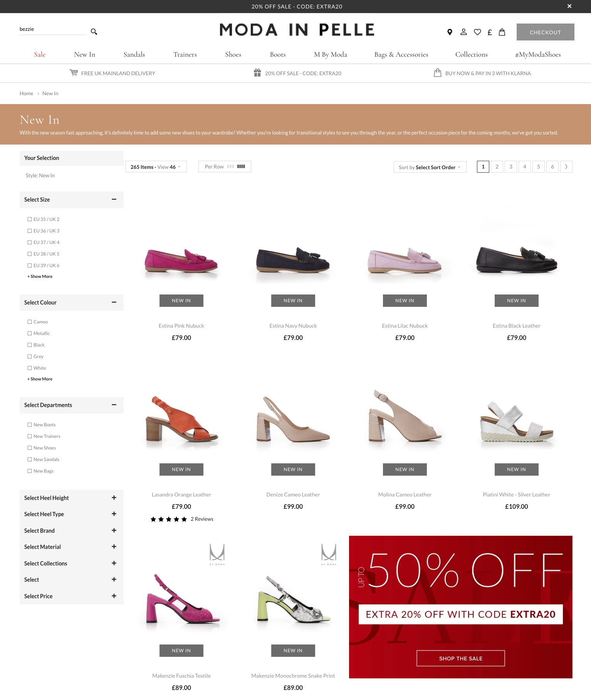Click the delivery cart icon

pos(74,73)
